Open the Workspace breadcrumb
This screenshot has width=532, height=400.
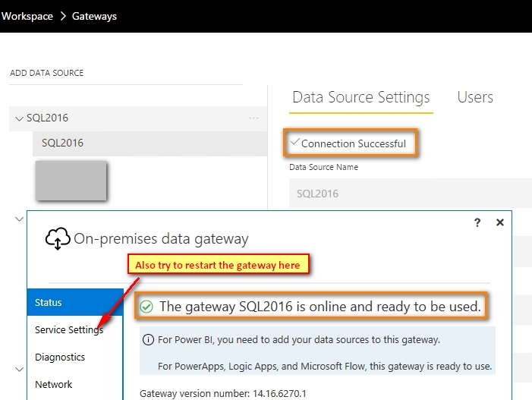tap(27, 16)
